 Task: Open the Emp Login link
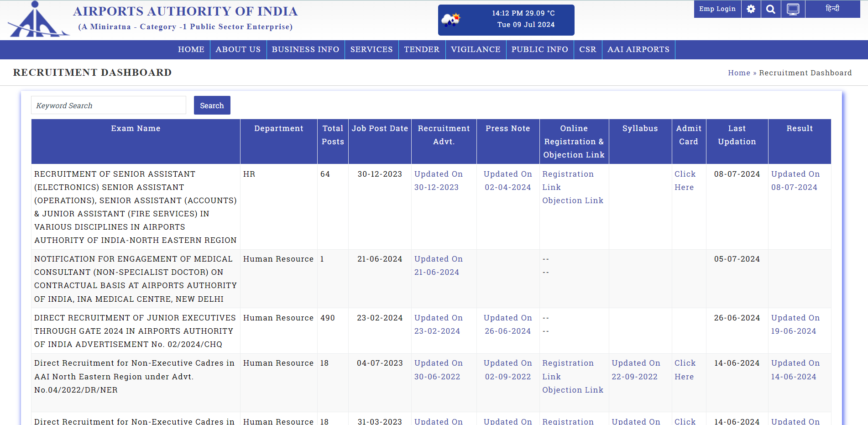click(x=717, y=9)
